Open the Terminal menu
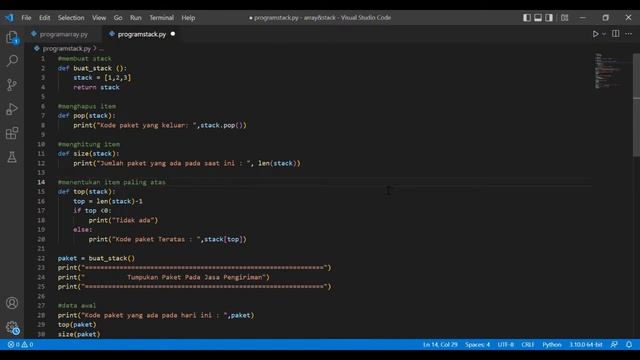 click(x=161, y=18)
